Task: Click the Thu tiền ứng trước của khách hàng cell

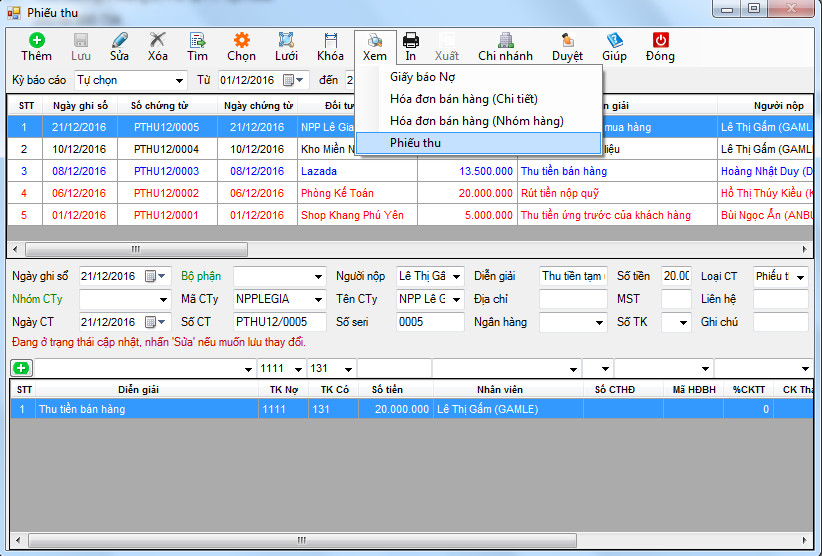Action: (x=617, y=215)
